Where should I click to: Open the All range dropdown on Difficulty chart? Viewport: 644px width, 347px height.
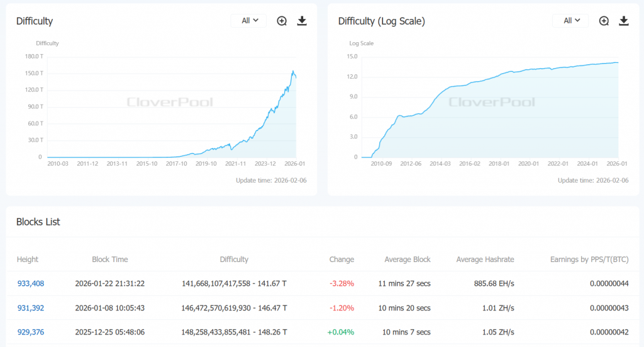point(249,21)
